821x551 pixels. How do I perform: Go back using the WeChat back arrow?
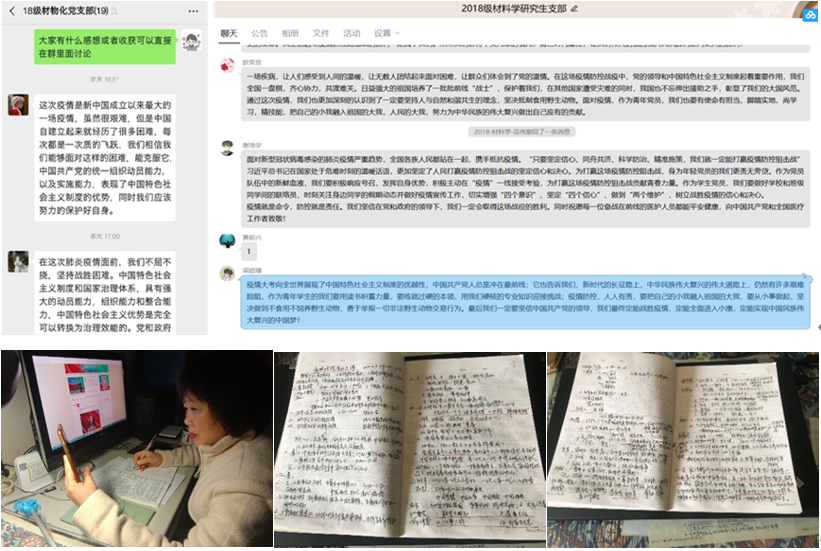coord(10,10)
